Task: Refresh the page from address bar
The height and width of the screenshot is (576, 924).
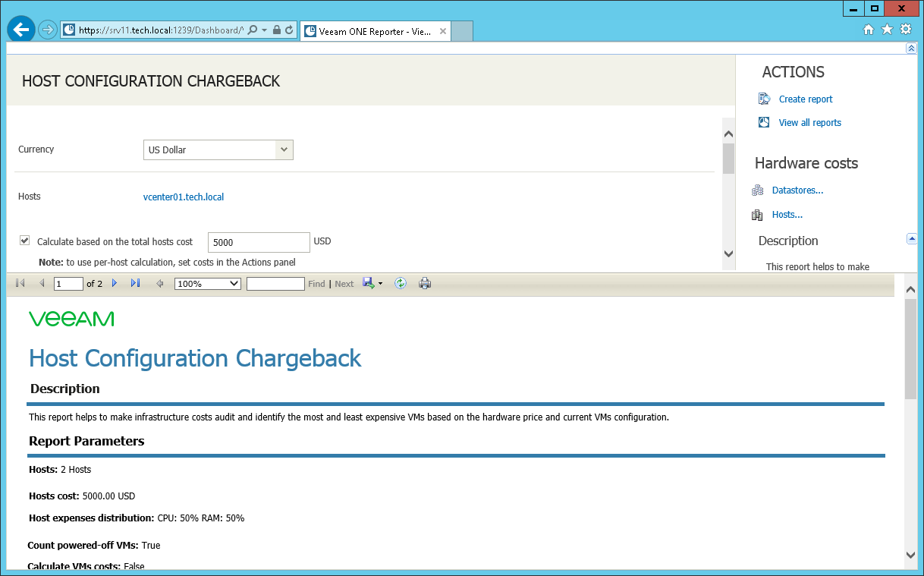Action: coord(289,30)
